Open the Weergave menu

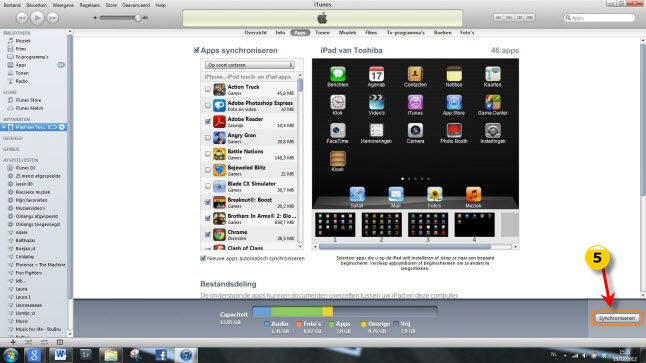[63, 5]
